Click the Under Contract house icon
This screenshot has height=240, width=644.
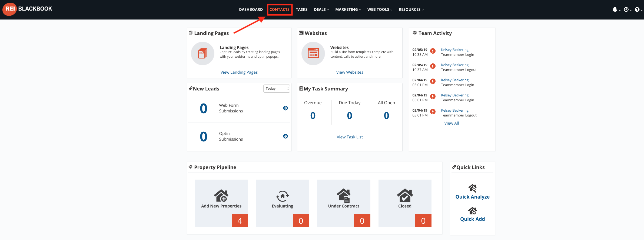point(344,196)
